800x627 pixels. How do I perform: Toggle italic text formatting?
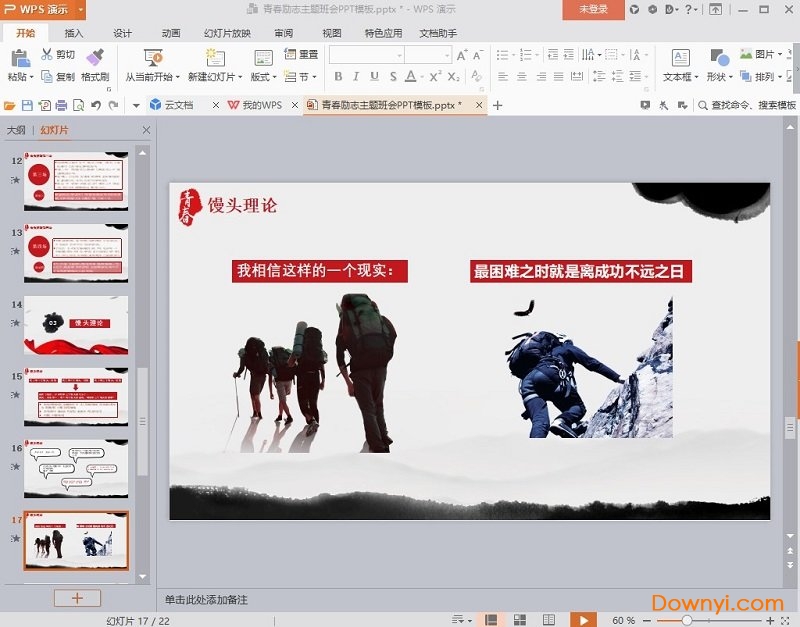(x=356, y=77)
